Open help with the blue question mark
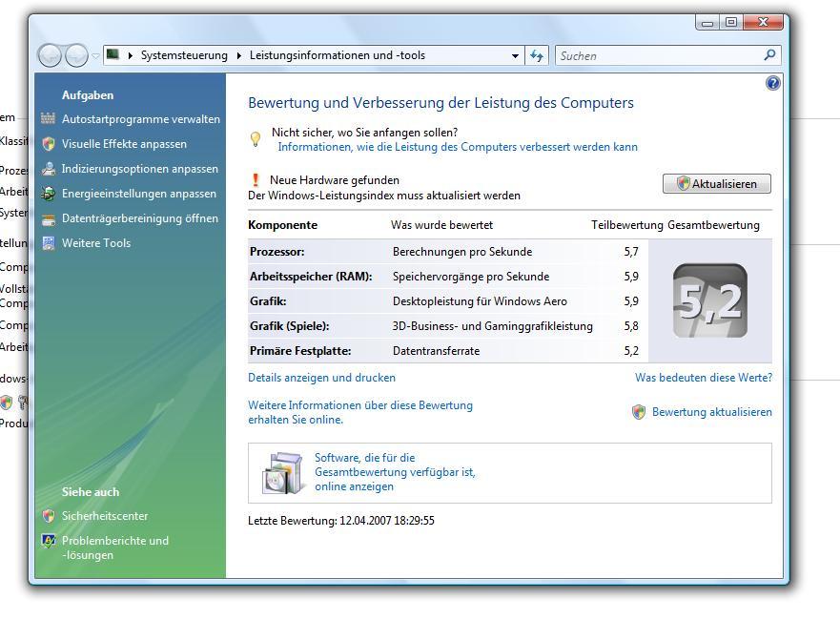 pyautogui.click(x=773, y=83)
